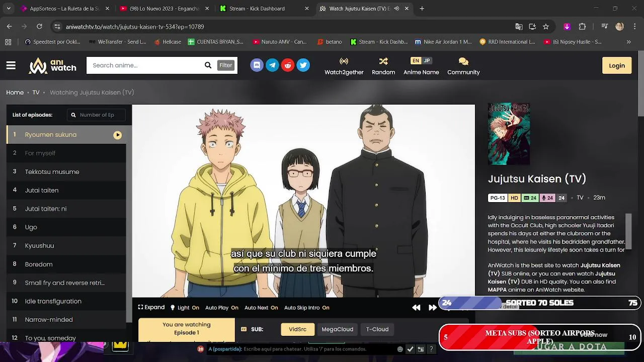Open the search Filter options
This screenshot has width=644, height=362.
[x=226, y=65]
